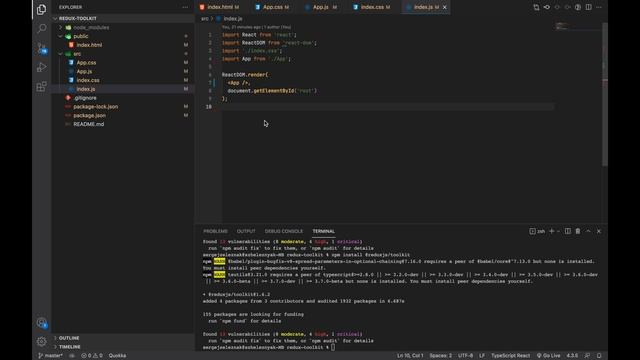Image resolution: width=640 pixels, height=360 pixels.
Task: Click Spaces: 2 indentation setting
Action: (x=440, y=356)
